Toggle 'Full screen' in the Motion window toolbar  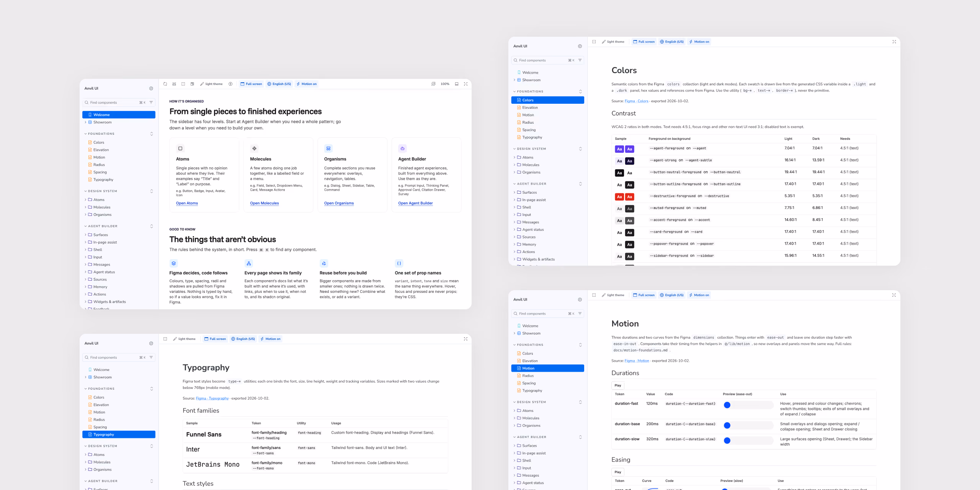(x=644, y=295)
